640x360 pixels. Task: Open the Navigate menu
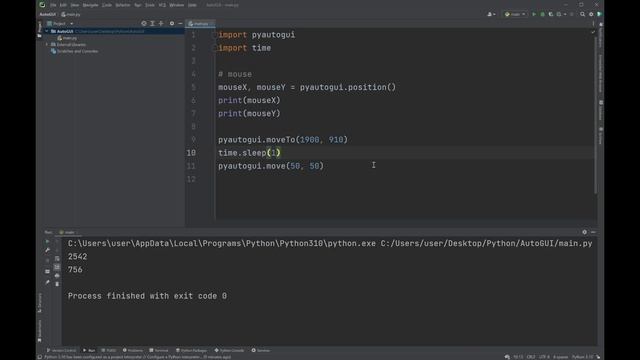pos(91,5)
